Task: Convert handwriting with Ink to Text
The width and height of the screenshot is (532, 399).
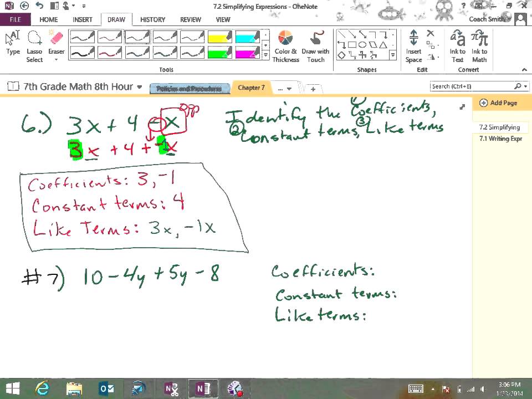Action: (x=457, y=47)
